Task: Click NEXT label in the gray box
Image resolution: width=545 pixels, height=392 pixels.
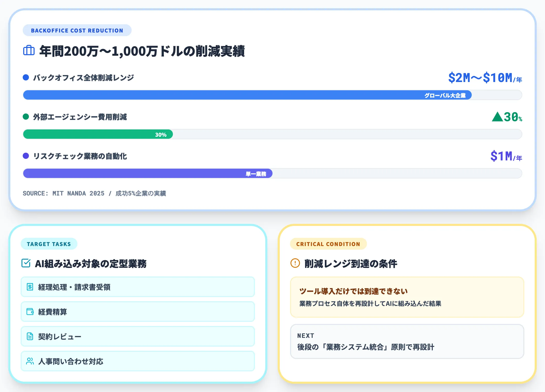Action: [306, 336]
